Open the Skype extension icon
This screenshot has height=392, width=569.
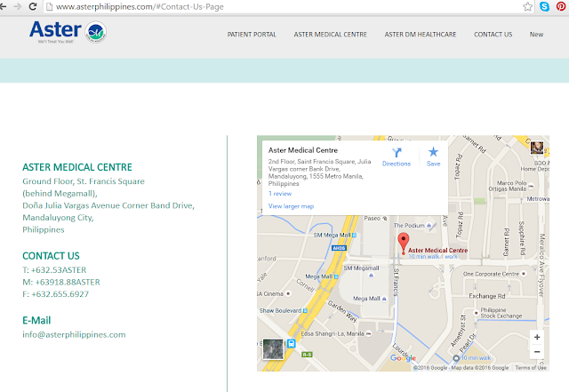544,6
